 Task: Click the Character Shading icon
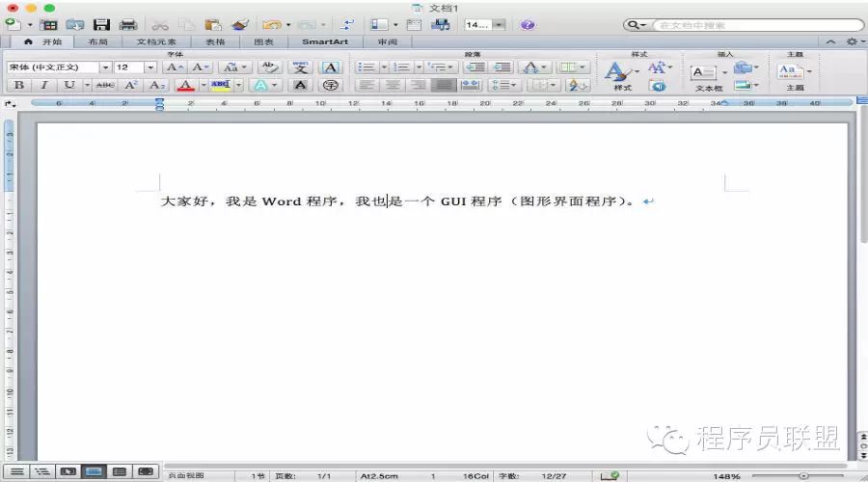pos(300,85)
